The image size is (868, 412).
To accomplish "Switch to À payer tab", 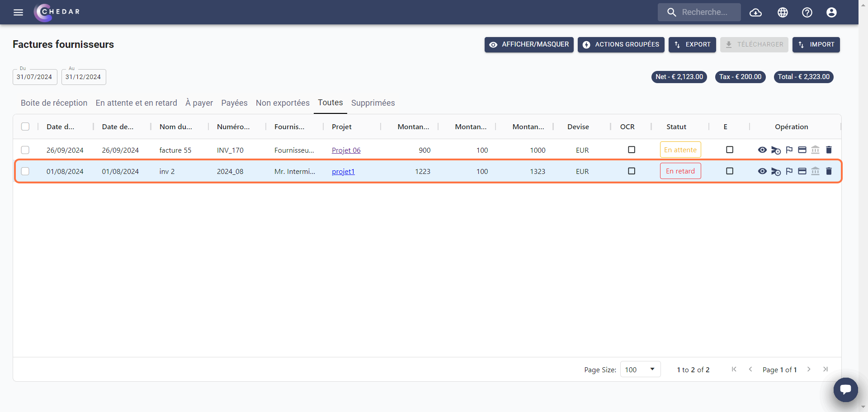I will (199, 103).
